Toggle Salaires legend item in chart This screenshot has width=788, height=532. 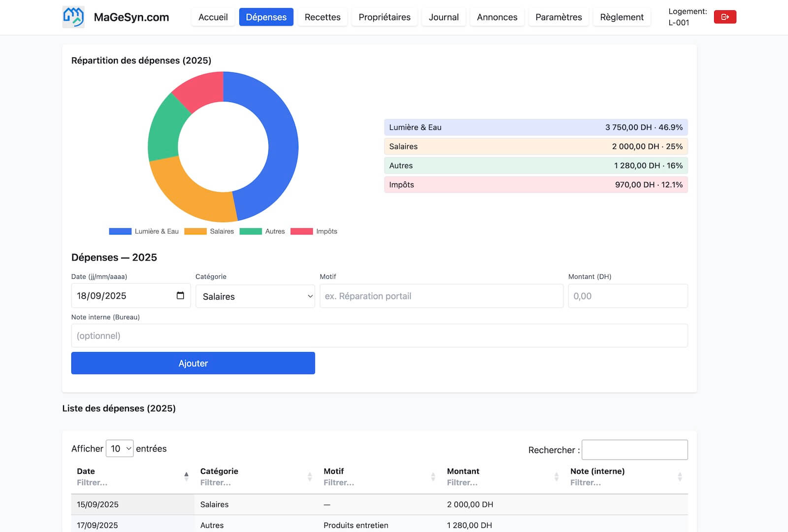click(209, 232)
